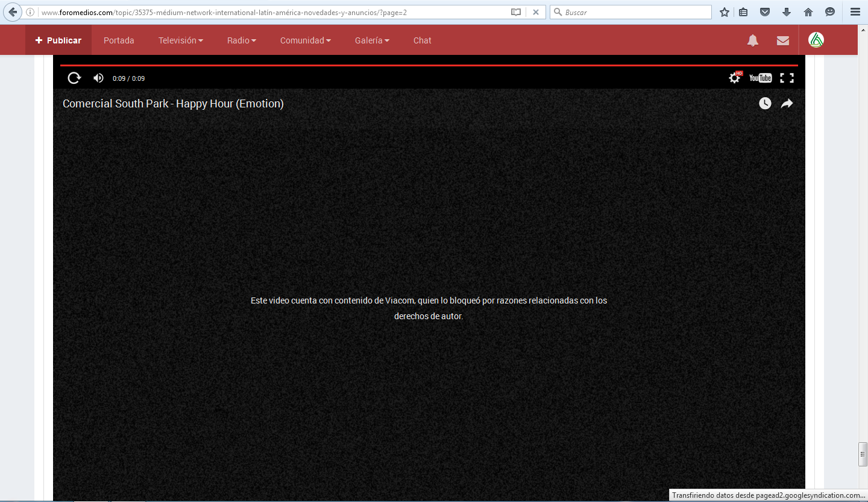The height and width of the screenshot is (502, 868).
Task: Mute the video volume
Action: pyautogui.click(x=98, y=78)
